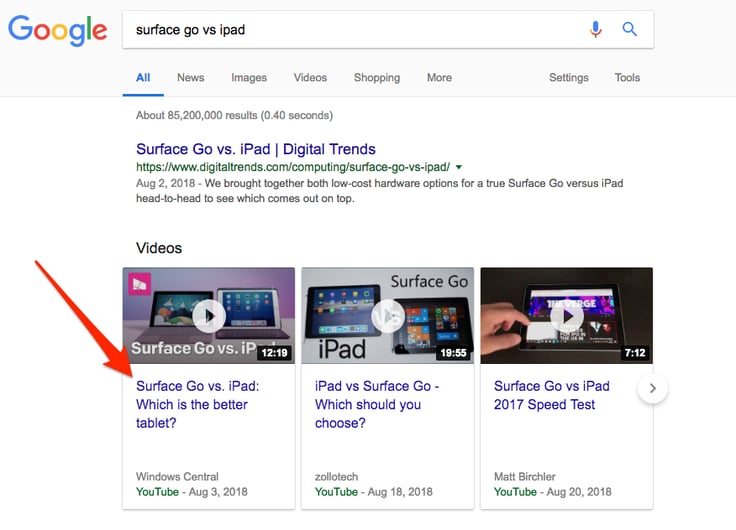Image resolution: width=736 pixels, height=530 pixels.
Task: Play the Windows Central video thumbnail
Action: tap(209, 315)
